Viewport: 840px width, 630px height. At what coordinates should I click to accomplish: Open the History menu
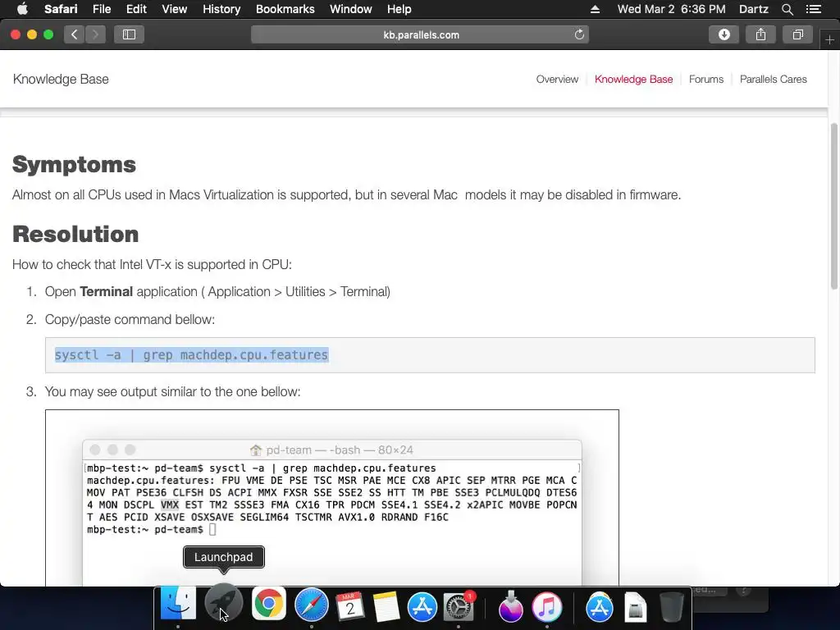coord(221,9)
